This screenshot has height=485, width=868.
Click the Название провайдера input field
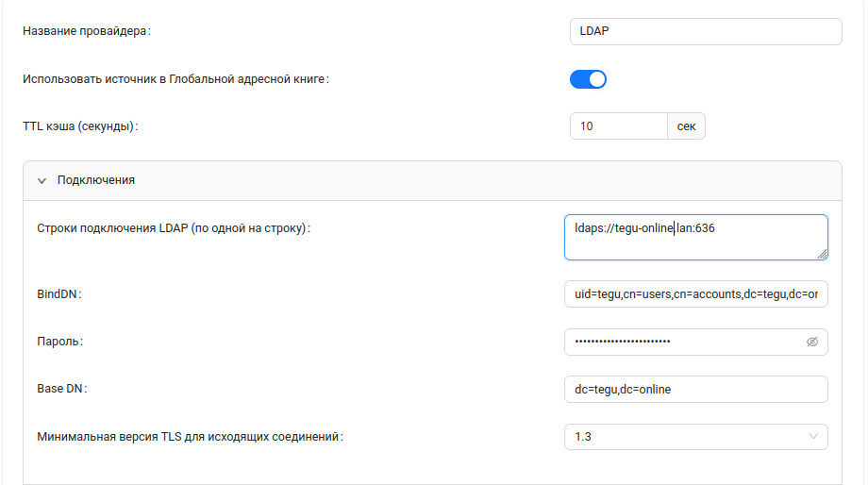click(705, 31)
